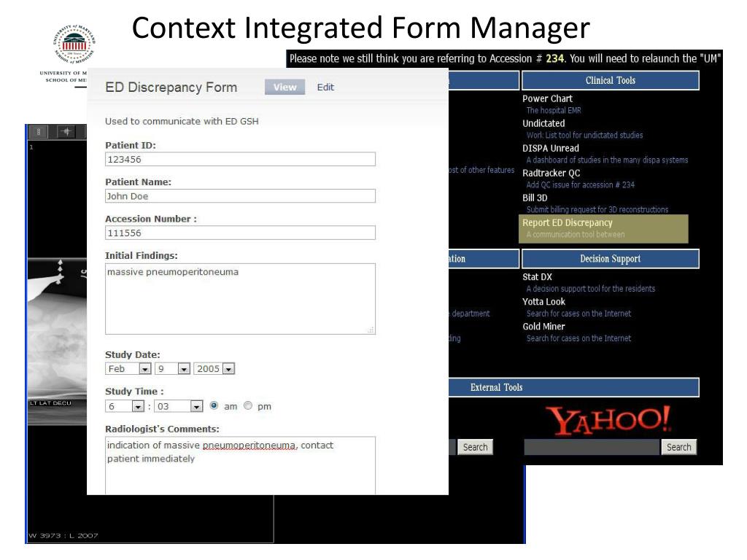Open Stat DX decision support tool

538,276
